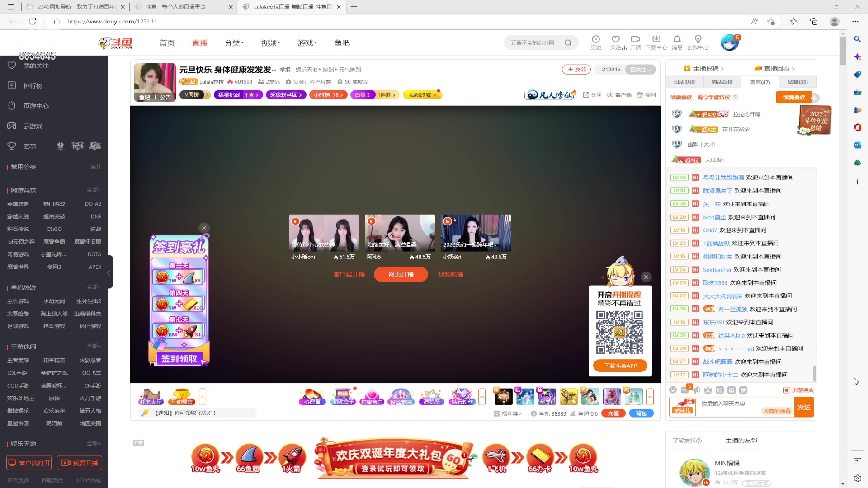Click the 发送 send button

[x=804, y=407]
